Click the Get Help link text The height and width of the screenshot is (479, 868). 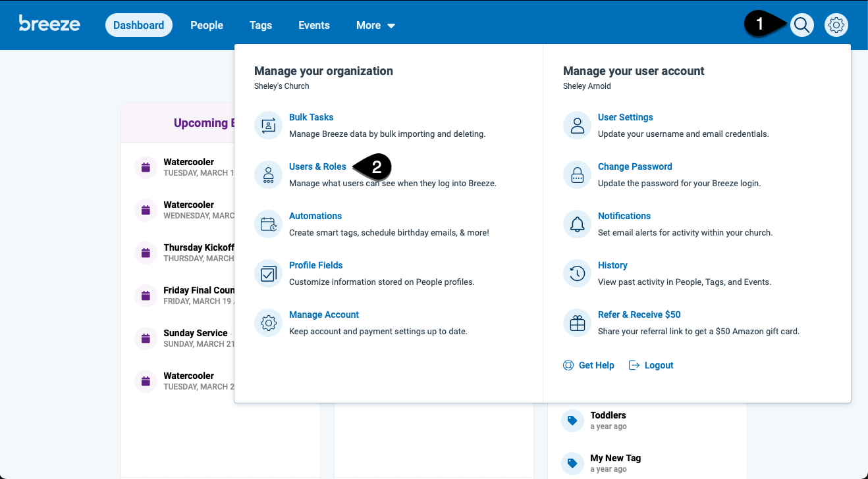coord(597,365)
